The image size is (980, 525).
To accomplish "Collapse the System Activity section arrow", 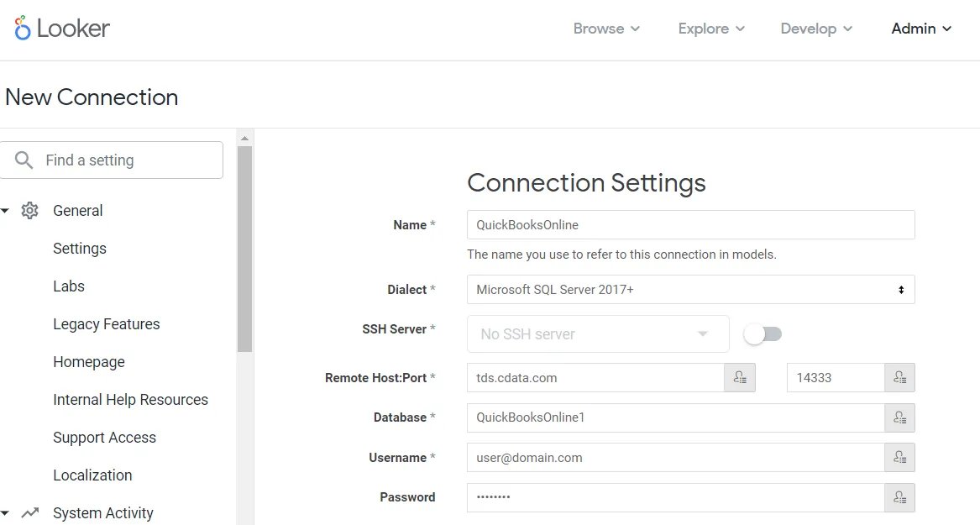I will [5, 513].
